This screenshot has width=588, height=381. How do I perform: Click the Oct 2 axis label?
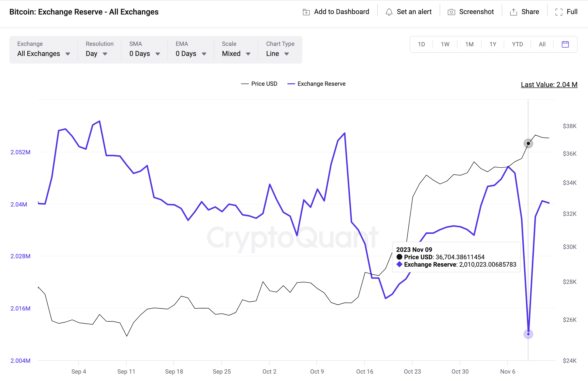269,371
